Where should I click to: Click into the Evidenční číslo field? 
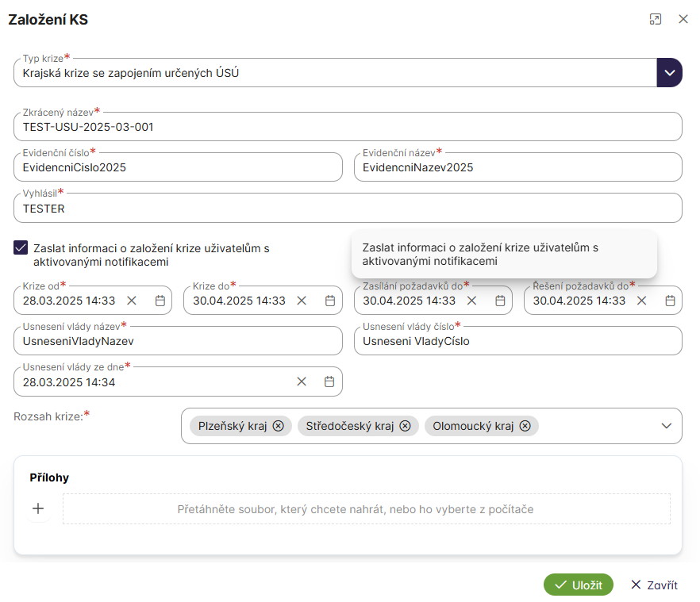tap(177, 167)
